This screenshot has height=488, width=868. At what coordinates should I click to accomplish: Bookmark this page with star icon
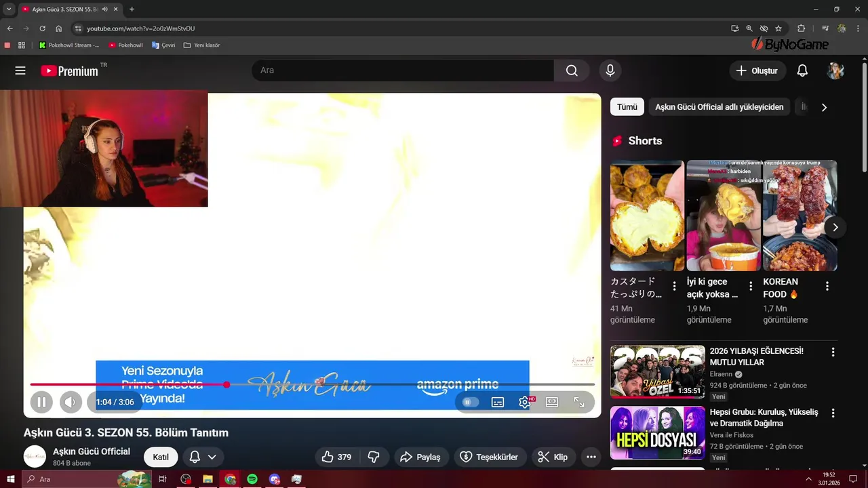[778, 28]
